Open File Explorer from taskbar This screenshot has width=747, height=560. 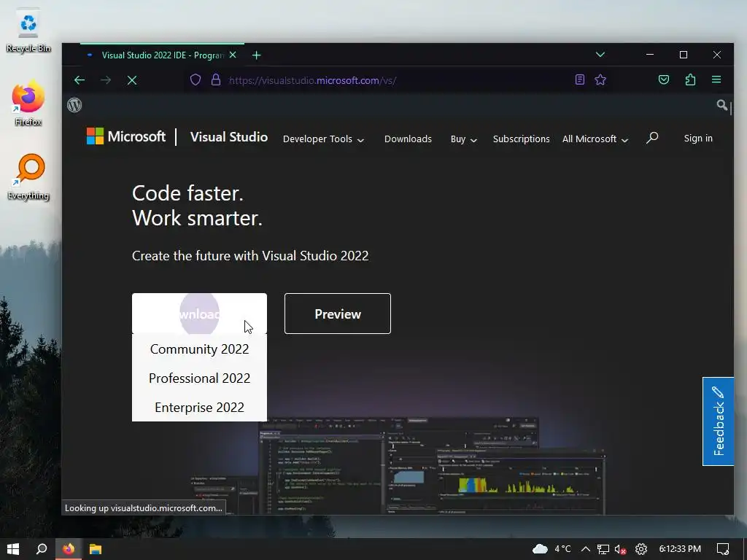coord(96,549)
